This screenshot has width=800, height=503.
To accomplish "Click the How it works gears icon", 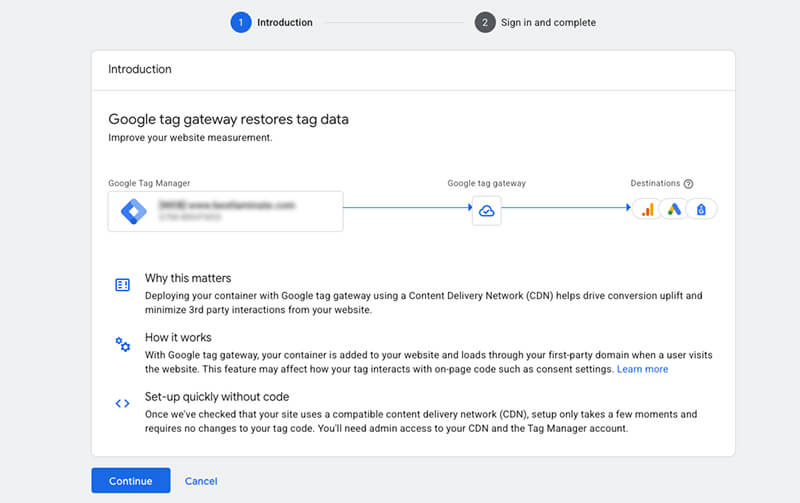I will point(122,344).
